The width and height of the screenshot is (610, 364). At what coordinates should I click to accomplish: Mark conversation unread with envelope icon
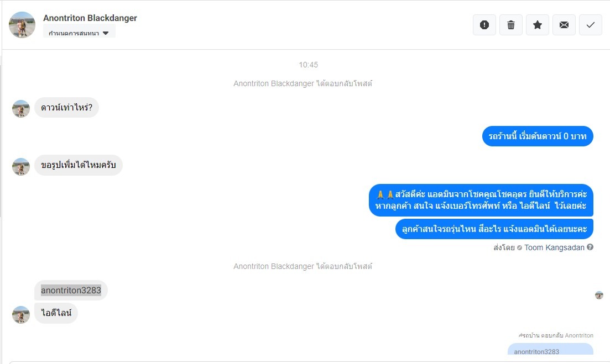(564, 25)
